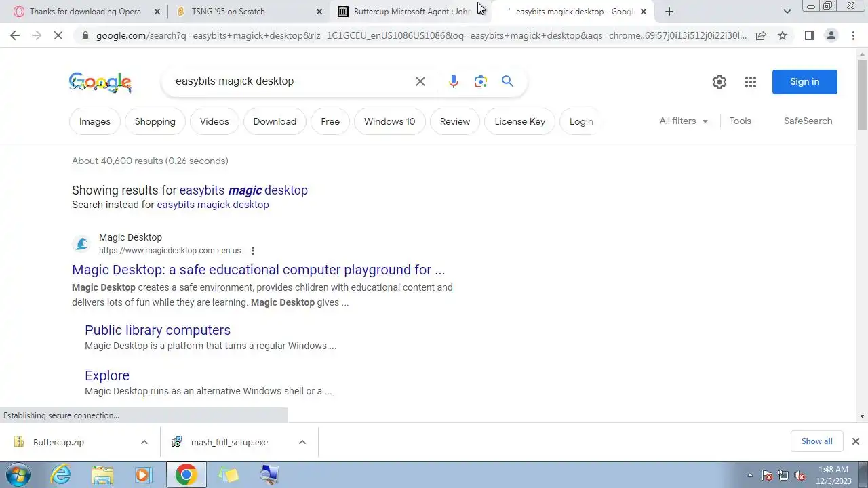The width and height of the screenshot is (868, 488).
Task: Filter results by Shopping
Action: 155,121
